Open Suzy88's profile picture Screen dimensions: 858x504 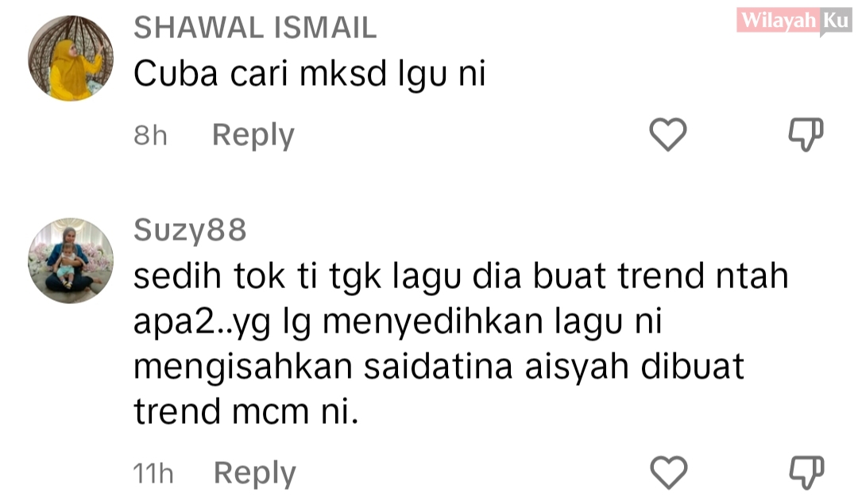tap(71, 260)
